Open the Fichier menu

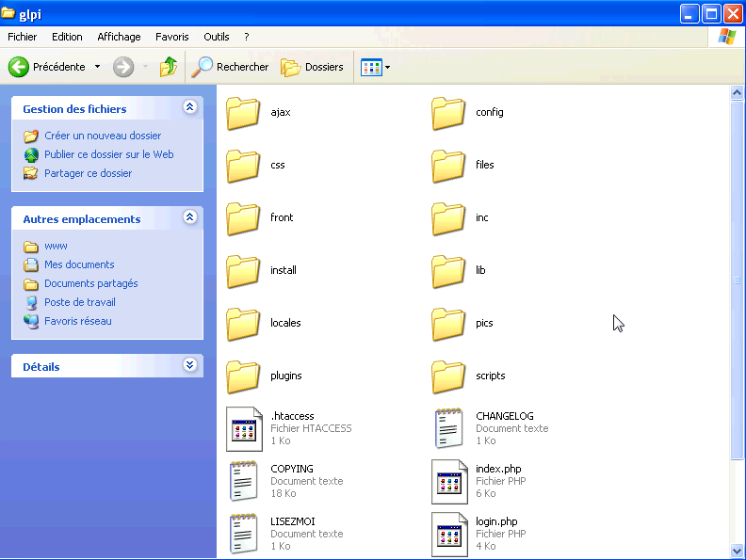click(22, 37)
